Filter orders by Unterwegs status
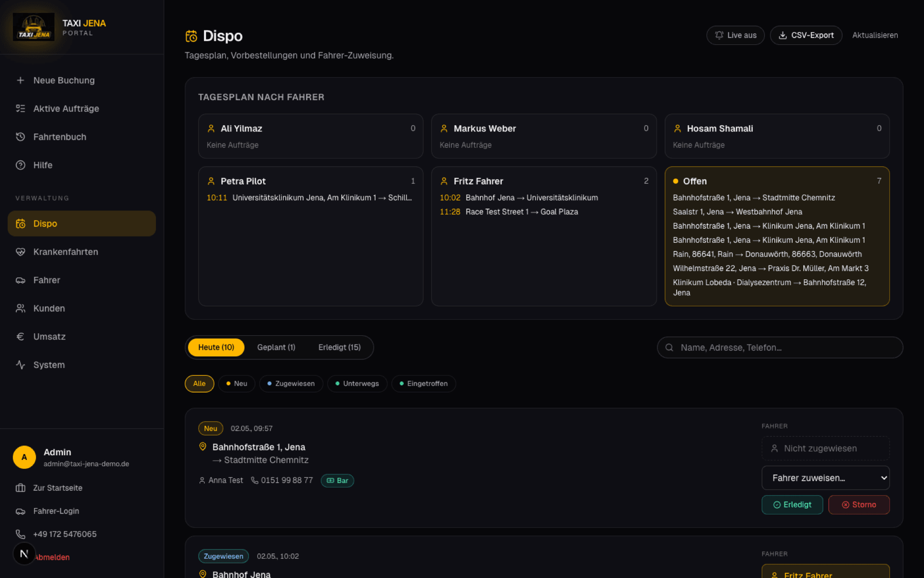Screen dimensions: 924x578 point(357,383)
